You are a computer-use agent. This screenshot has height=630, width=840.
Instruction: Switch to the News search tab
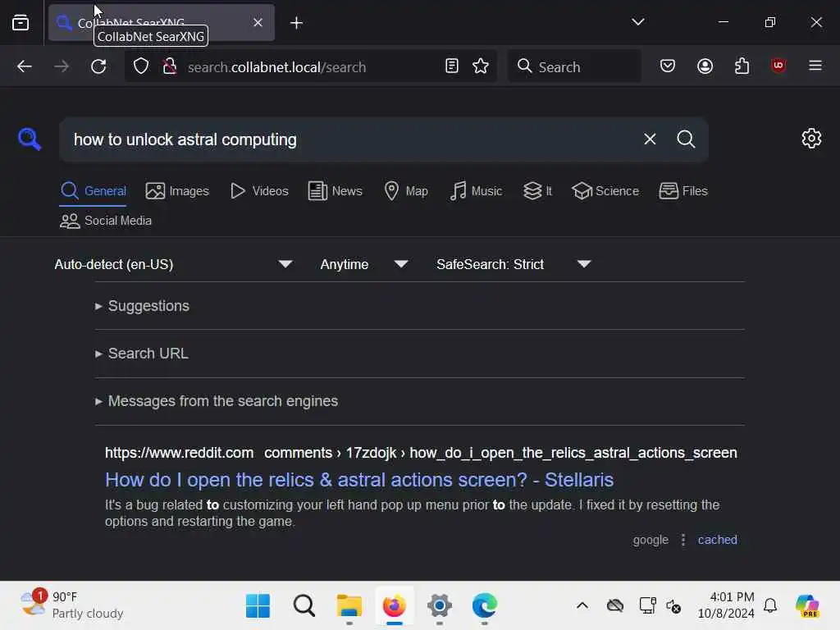(336, 190)
